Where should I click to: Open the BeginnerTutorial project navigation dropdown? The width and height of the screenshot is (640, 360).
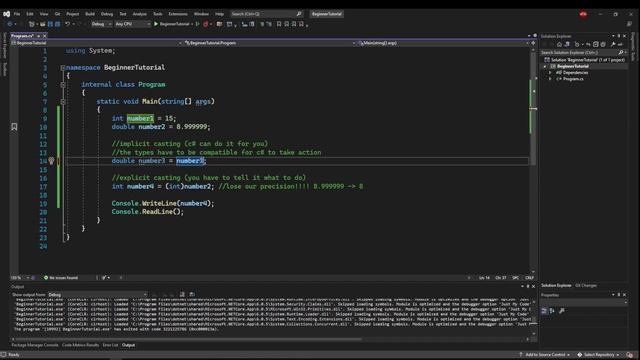coord(97,43)
